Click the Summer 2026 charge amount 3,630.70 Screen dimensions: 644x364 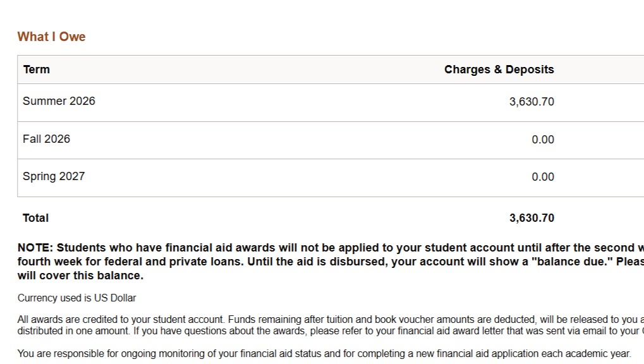(532, 102)
